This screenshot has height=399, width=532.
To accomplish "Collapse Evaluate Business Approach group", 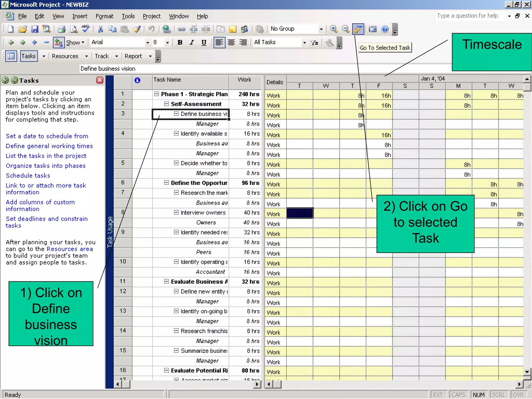I will coord(167,282).
